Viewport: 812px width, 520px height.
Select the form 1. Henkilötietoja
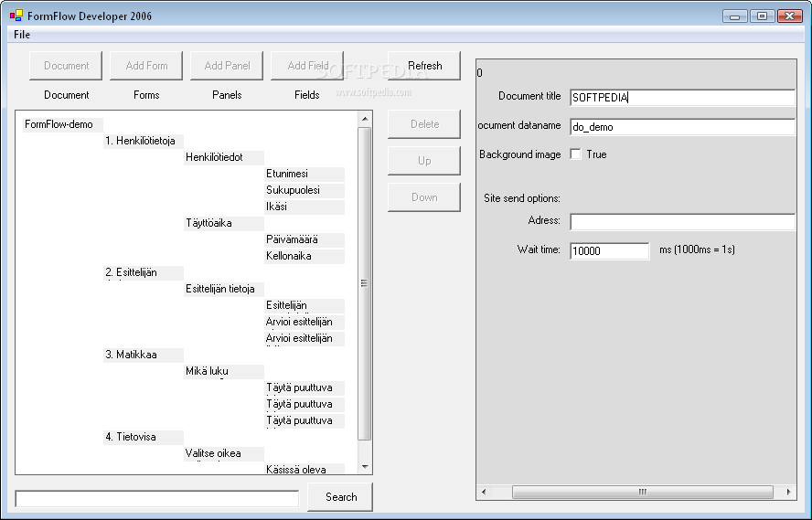tap(144, 142)
